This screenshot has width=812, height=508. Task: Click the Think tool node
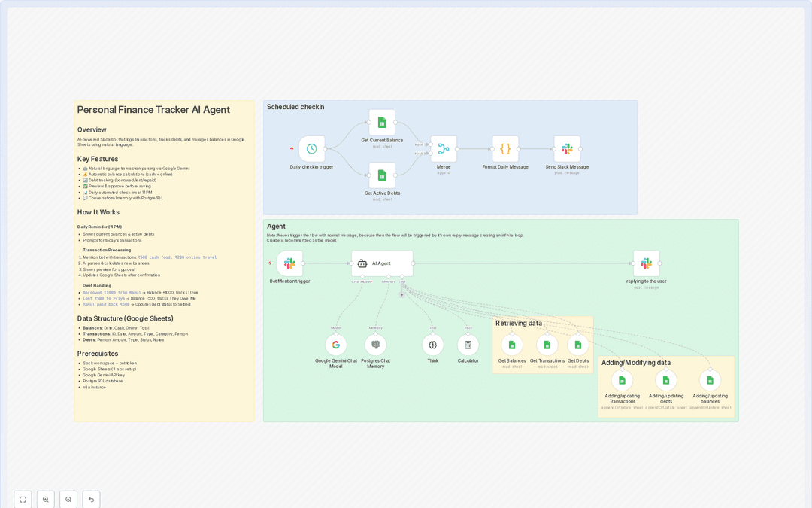point(432,345)
